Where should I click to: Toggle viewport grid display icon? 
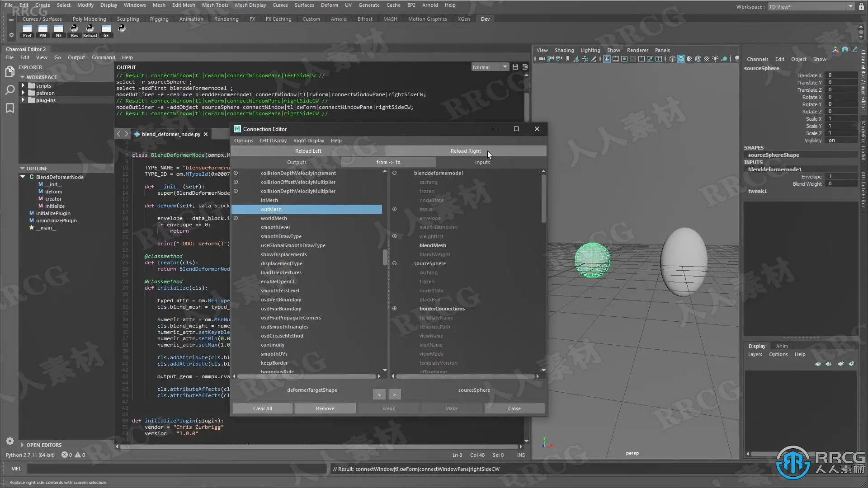[607, 59]
